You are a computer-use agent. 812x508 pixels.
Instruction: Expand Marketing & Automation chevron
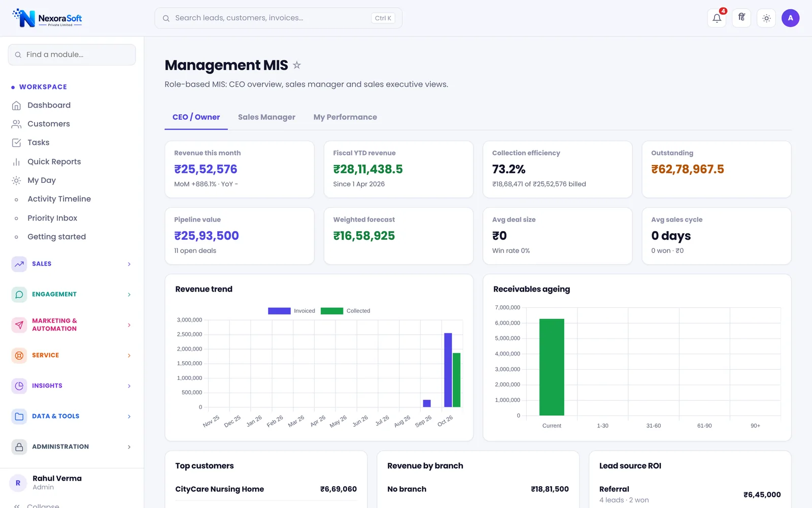129,325
